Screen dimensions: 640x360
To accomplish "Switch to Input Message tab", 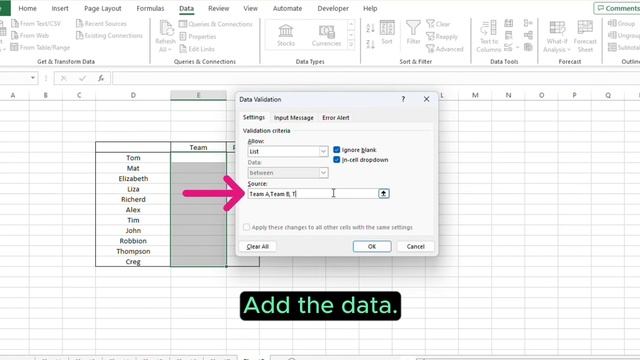I will click(x=293, y=118).
